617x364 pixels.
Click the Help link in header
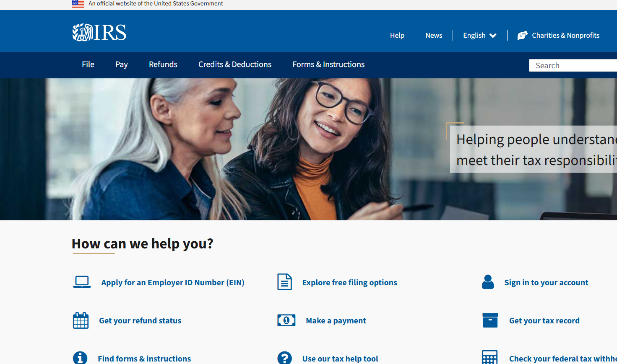[x=397, y=36]
